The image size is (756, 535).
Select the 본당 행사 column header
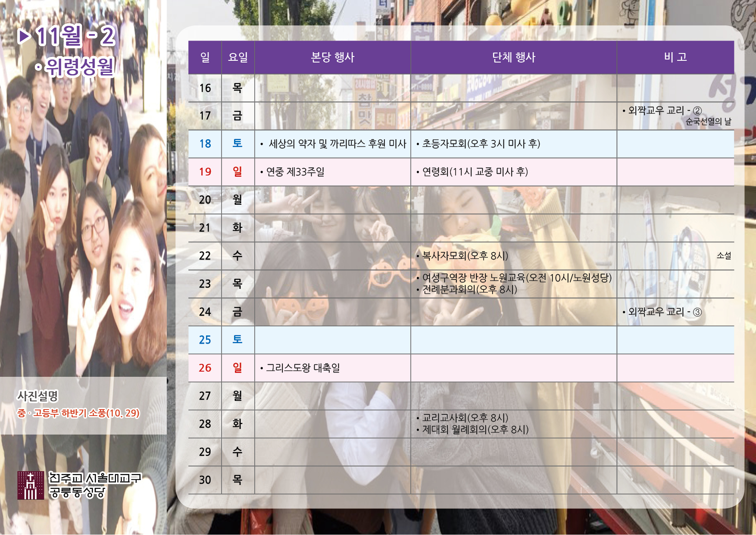(332, 57)
